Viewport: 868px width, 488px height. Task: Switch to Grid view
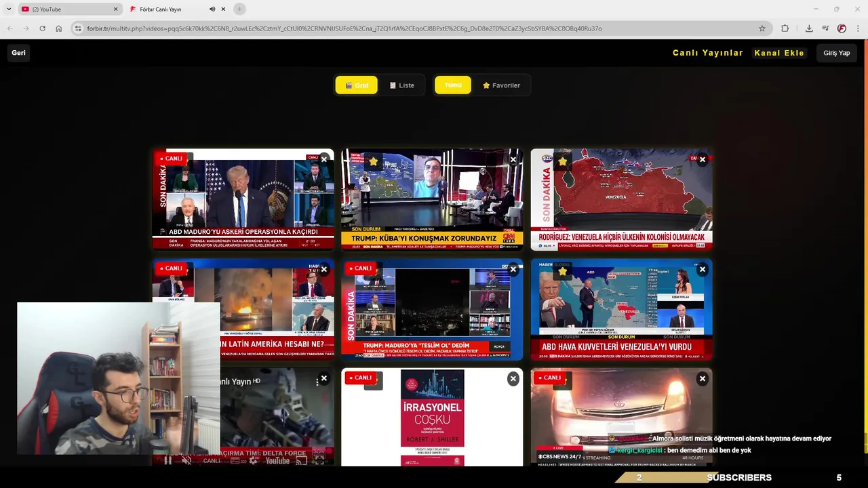pyautogui.click(x=356, y=85)
